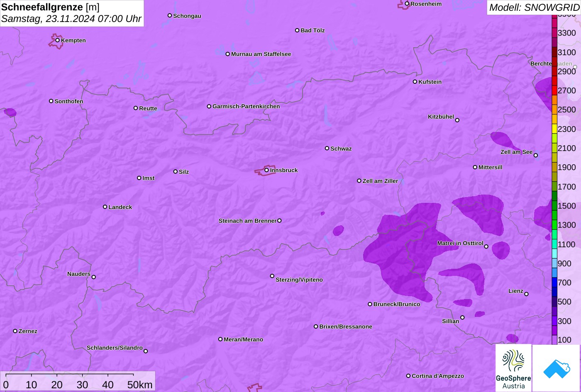The image size is (581, 392).
Task: Click the Schwaz location dot
Action: click(327, 148)
